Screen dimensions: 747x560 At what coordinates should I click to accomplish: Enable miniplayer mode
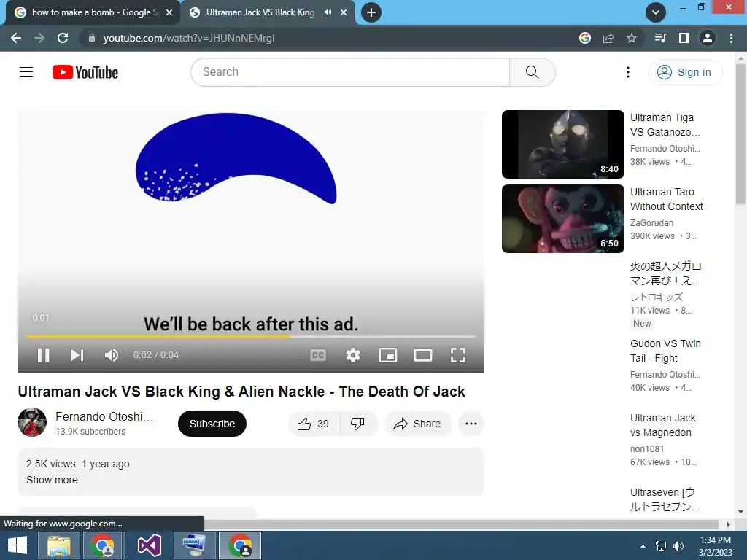coord(388,355)
